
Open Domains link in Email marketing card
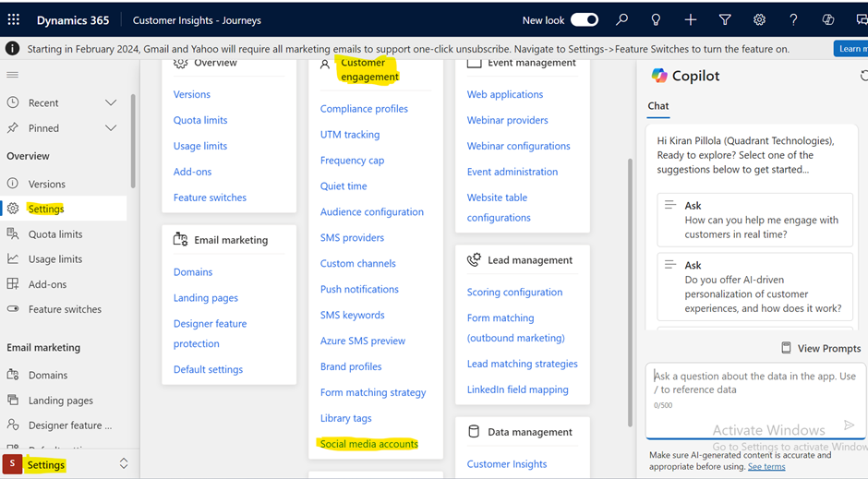click(193, 271)
